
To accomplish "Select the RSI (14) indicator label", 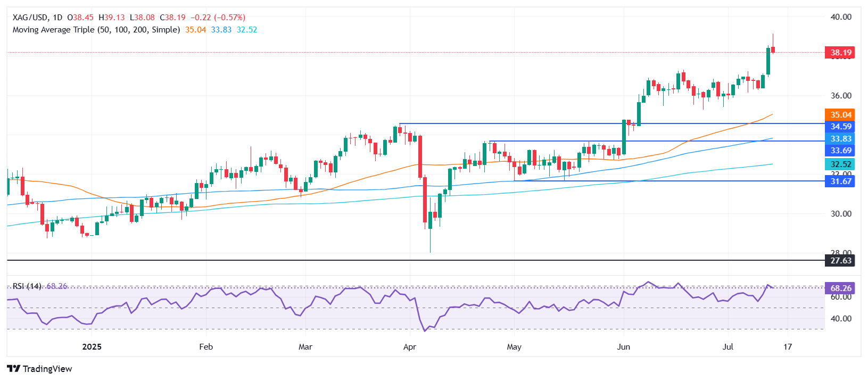I will pos(27,286).
